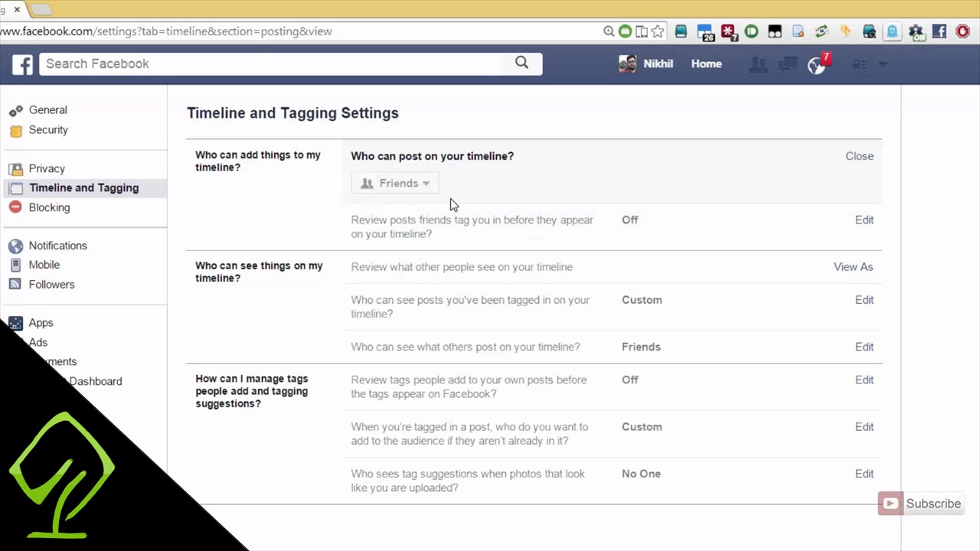Open the friend requests icon
980x551 pixels.
click(x=759, y=65)
